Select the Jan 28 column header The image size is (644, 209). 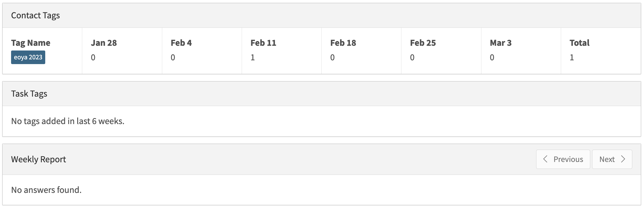tap(104, 43)
